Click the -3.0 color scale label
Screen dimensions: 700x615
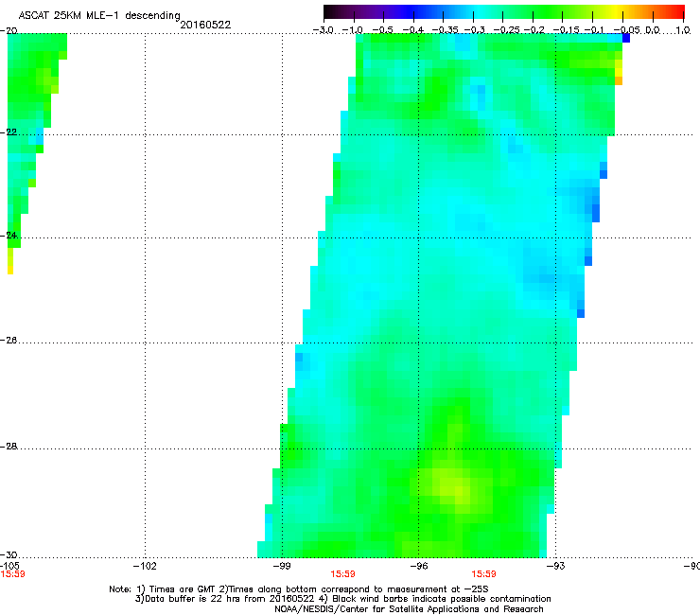coord(324,30)
